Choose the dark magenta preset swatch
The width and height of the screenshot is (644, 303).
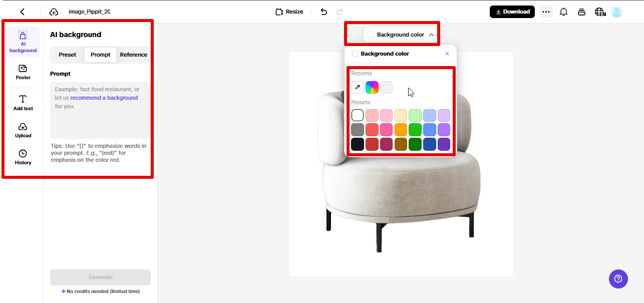click(386, 144)
